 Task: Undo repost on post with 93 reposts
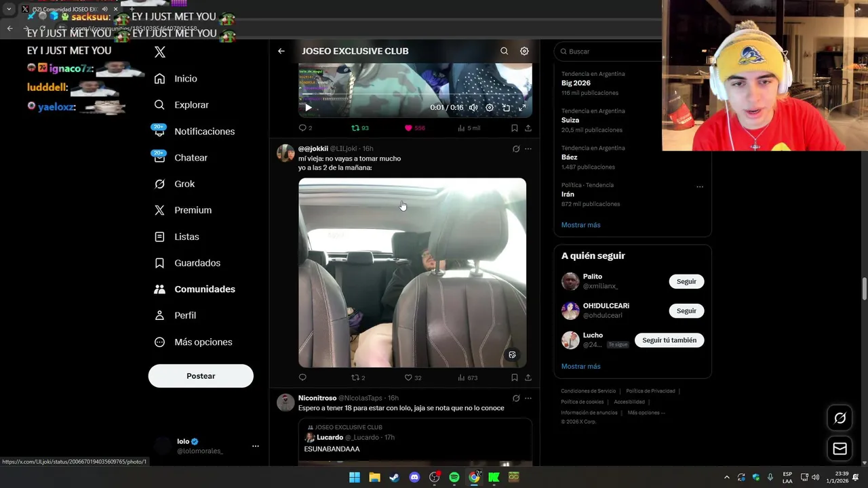click(359, 128)
